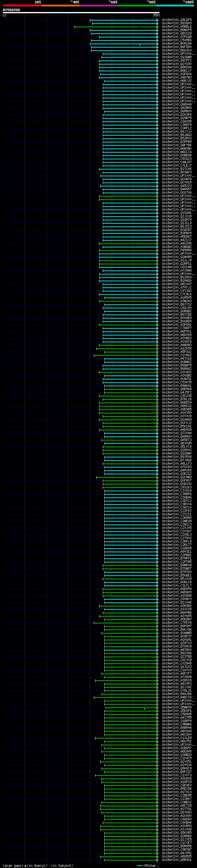
Task: Click the purple identity legend segment
Action: [98, 6]
